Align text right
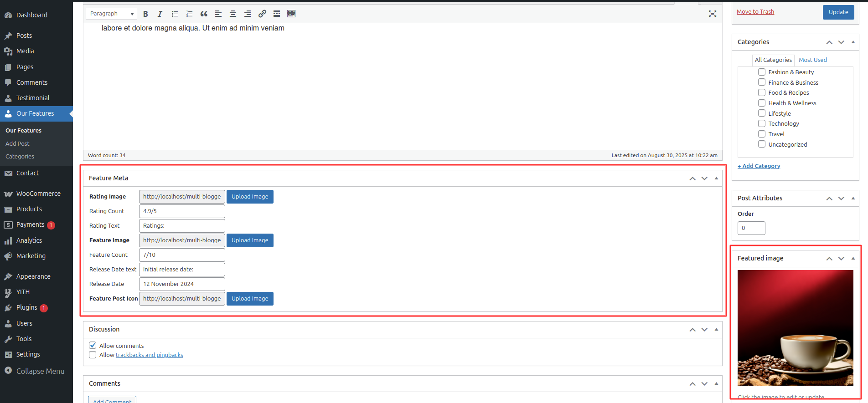 pos(248,14)
